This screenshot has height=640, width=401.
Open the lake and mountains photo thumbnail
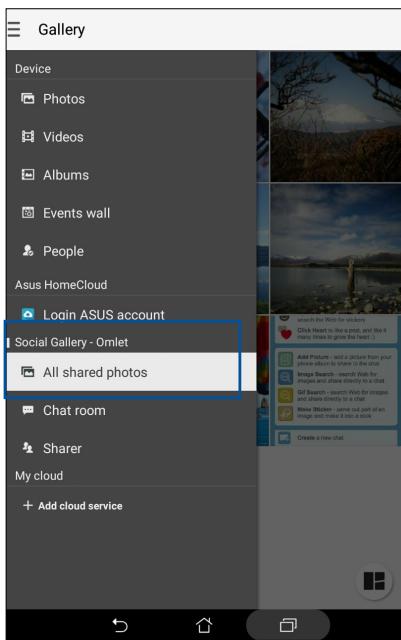[x=335, y=248]
